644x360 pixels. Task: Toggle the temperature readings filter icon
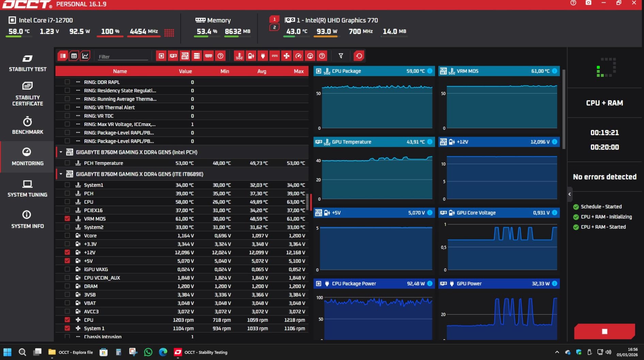(x=239, y=56)
